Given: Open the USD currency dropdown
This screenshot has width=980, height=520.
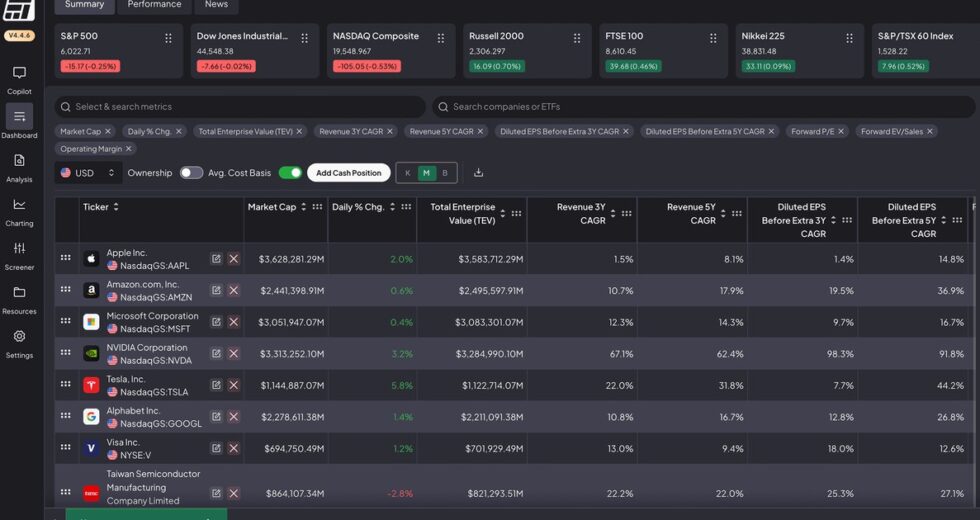Looking at the screenshot, I should click(88, 172).
